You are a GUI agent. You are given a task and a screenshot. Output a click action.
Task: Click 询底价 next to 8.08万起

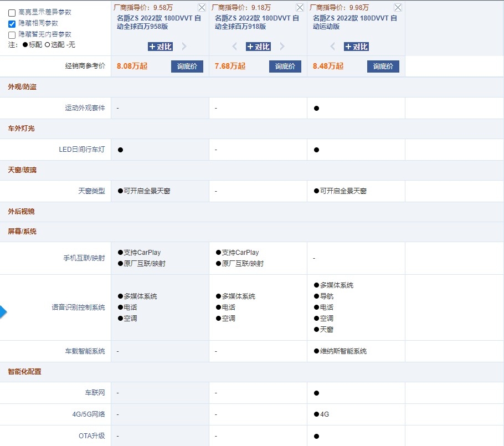(x=187, y=66)
